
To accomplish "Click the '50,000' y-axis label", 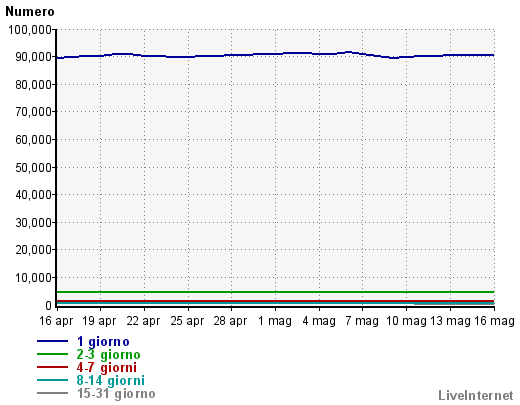I will click(x=34, y=167).
